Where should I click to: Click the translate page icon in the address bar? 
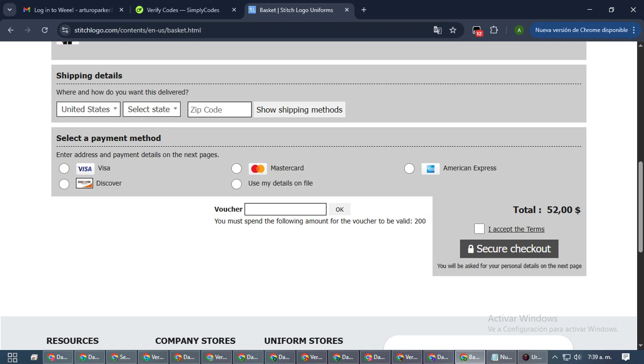point(437,30)
